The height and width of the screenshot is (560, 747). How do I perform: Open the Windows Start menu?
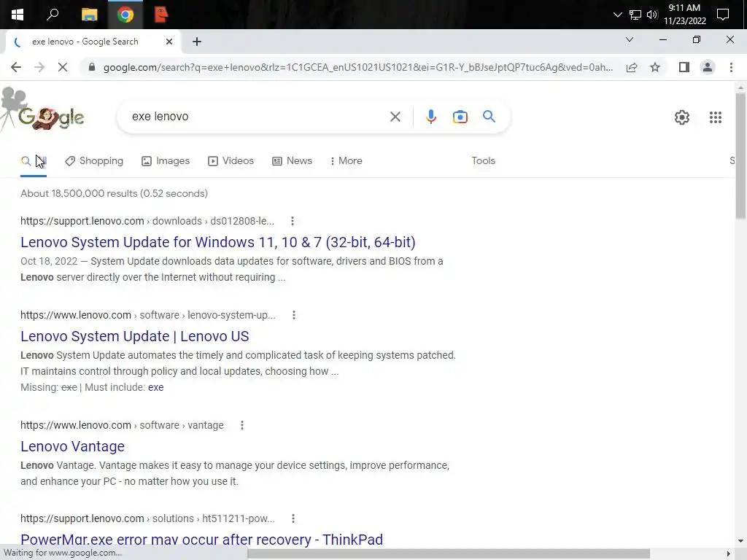point(18,15)
